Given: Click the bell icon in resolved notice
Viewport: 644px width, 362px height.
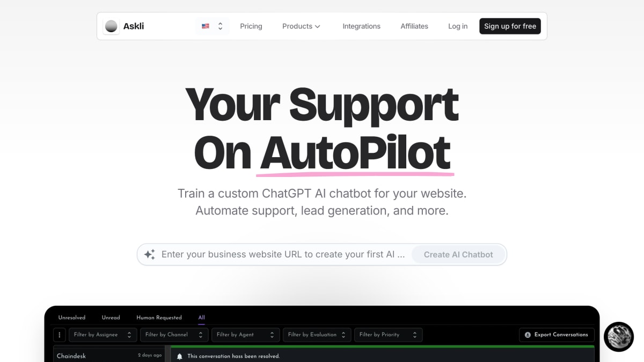Looking at the screenshot, I should (180, 356).
